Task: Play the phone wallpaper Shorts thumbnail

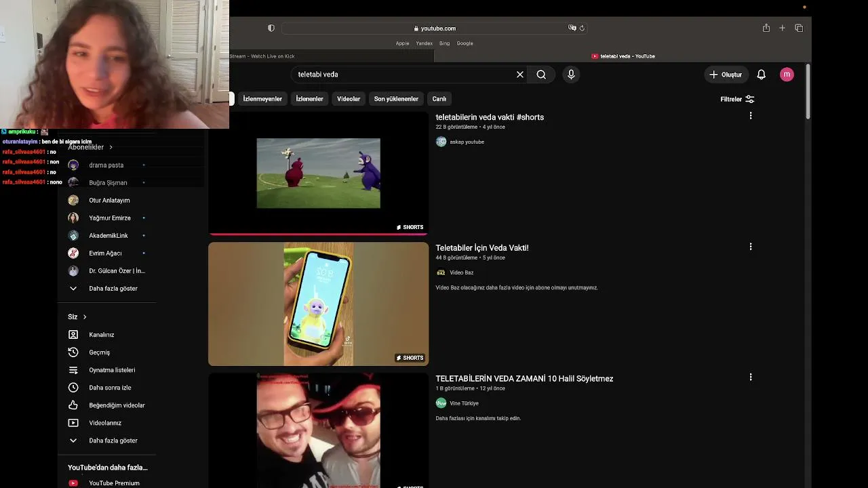Action: click(318, 304)
